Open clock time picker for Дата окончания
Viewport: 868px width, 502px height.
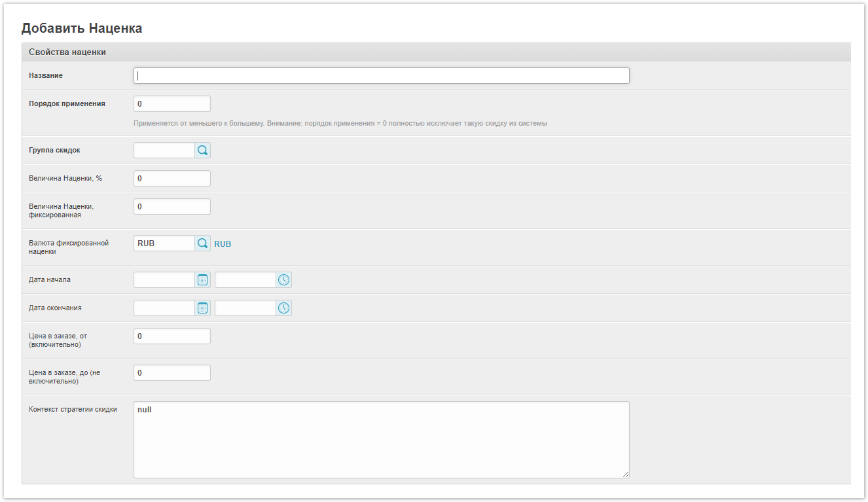click(x=283, y=308)
